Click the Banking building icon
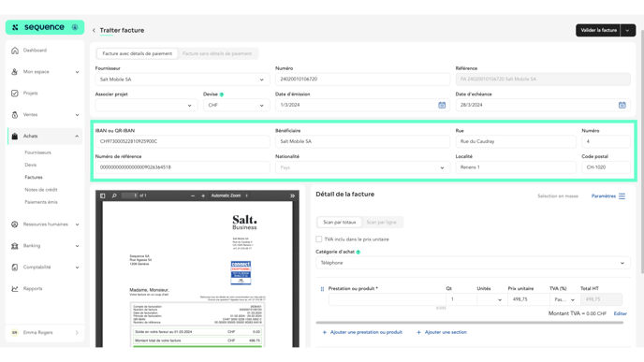644x362 pixels. (15, 246)
